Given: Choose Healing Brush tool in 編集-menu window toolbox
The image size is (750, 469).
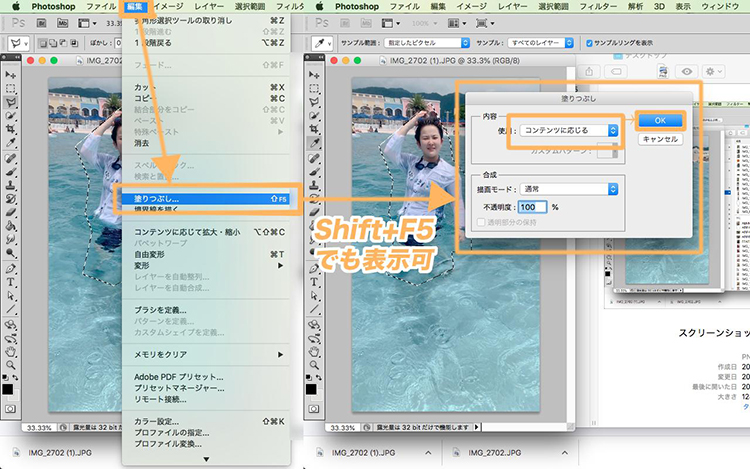Looking at the screenshot, I should click(x=11, y=158).
